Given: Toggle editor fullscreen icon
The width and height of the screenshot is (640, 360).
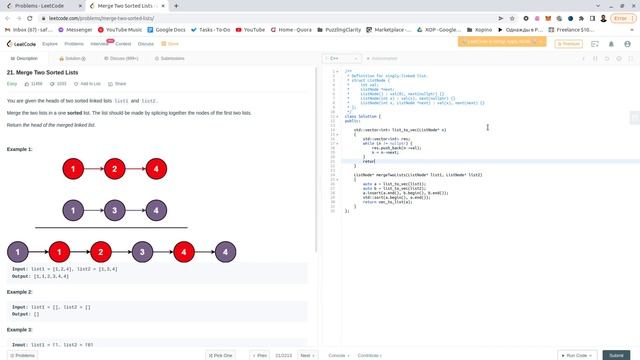Looking at the screenshot, I should (631, 58).
